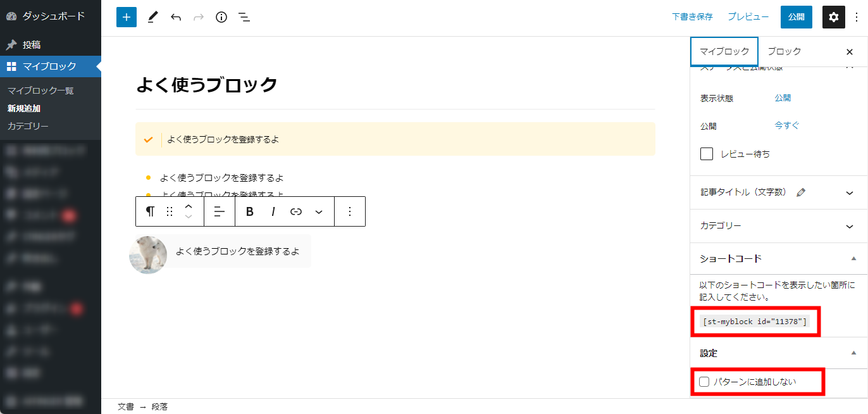Toggle the settings gear button
Screen dimensions: 868x414
[834, 17]
